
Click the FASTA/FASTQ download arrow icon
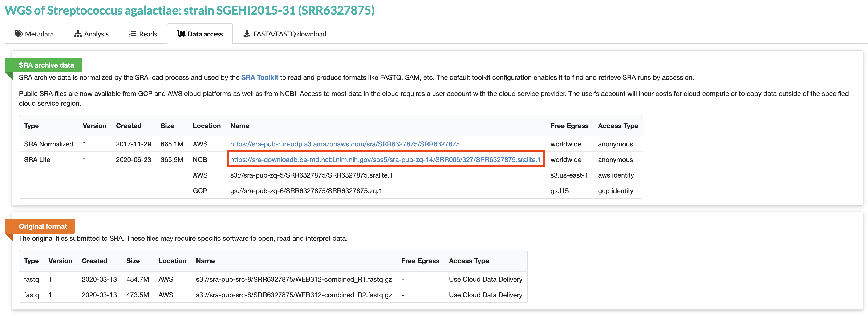pyautogui.click(x=247, y=34)
